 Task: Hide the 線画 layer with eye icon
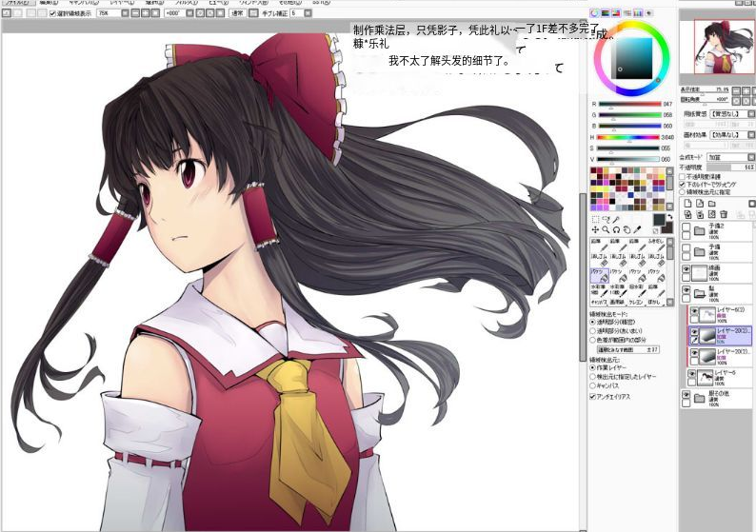(x=686, y=269)
